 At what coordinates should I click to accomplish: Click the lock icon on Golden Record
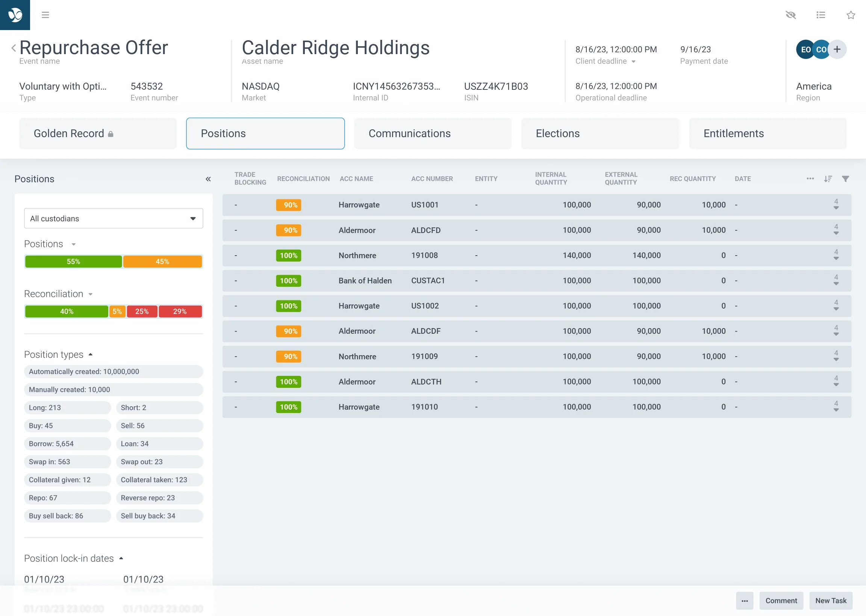111,134
